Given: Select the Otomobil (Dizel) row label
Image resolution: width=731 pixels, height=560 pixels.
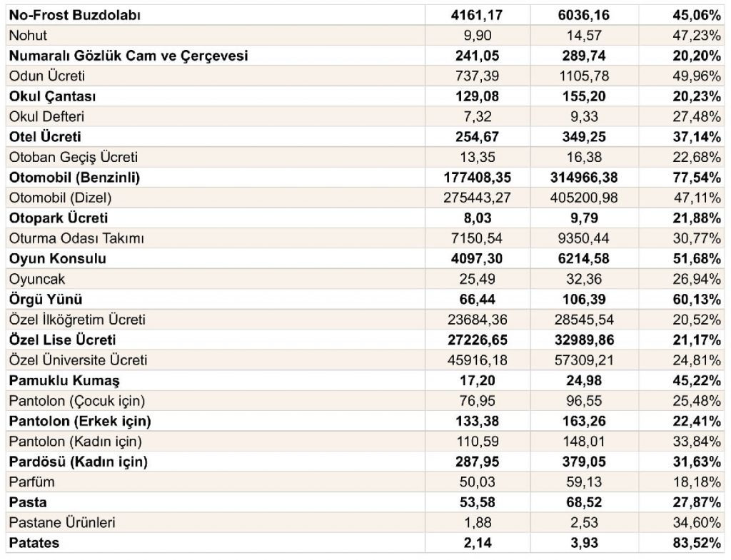Looking at the screenshot, I should [x=61, y=198].
